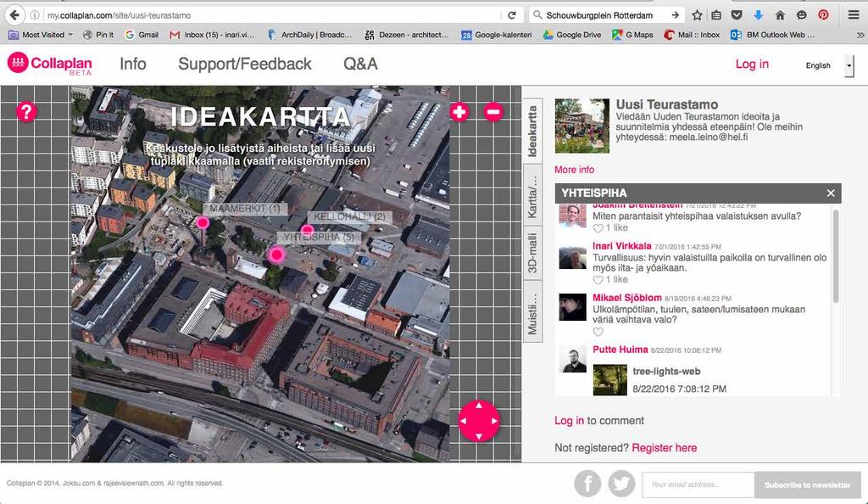Go to browser home icon
Image resolution: width=868 pixels, height=504 pixels.
(x=780, y=15)
